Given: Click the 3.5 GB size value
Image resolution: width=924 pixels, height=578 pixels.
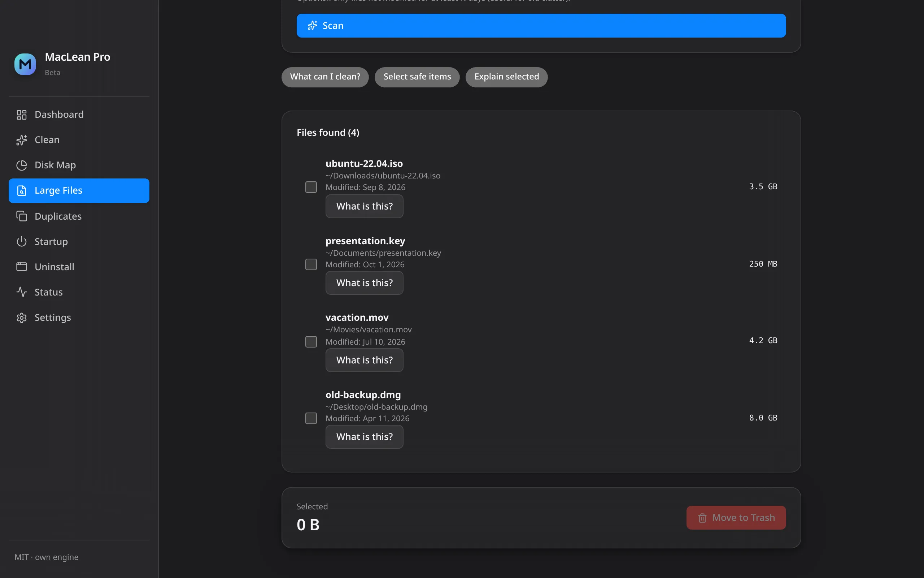Looking at the screenshot, I should 763,186.
